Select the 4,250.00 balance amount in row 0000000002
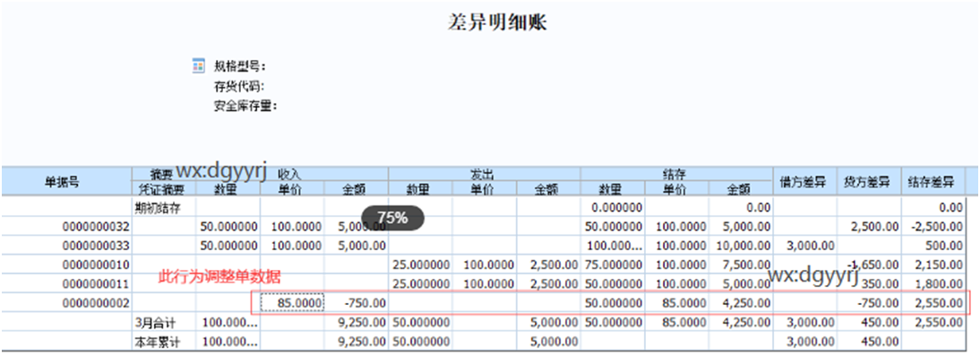Screen dimensions: 980x356 [x=747, y=303]
